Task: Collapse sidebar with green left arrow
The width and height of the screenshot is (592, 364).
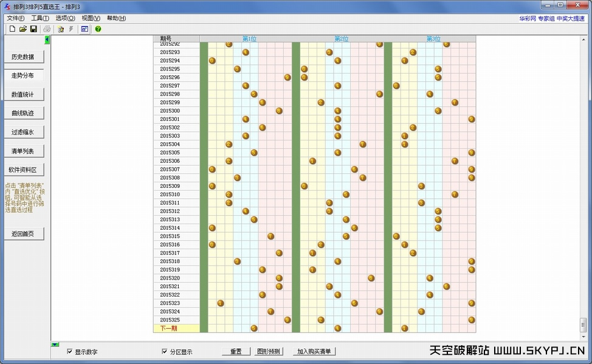Action: 47,39
